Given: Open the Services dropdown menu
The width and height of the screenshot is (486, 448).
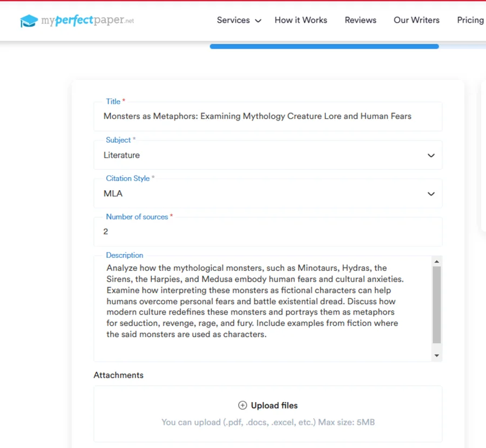Looking at the screenshot, I should coord(239,20).
